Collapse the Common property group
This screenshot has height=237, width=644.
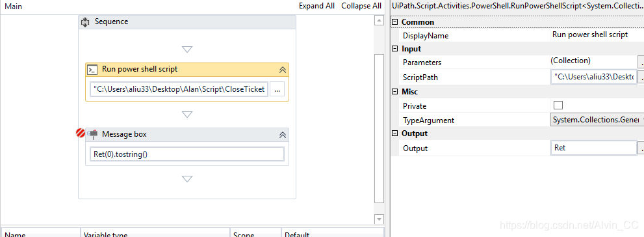[x=395, y=22]
